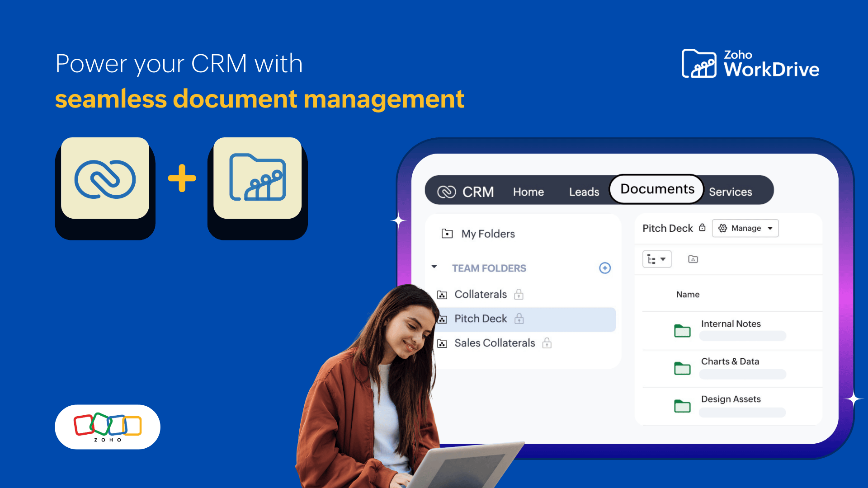Click the Pitch Deck panel title
The width and height of the screenshot is (868, 488).
tap(667, 228)
